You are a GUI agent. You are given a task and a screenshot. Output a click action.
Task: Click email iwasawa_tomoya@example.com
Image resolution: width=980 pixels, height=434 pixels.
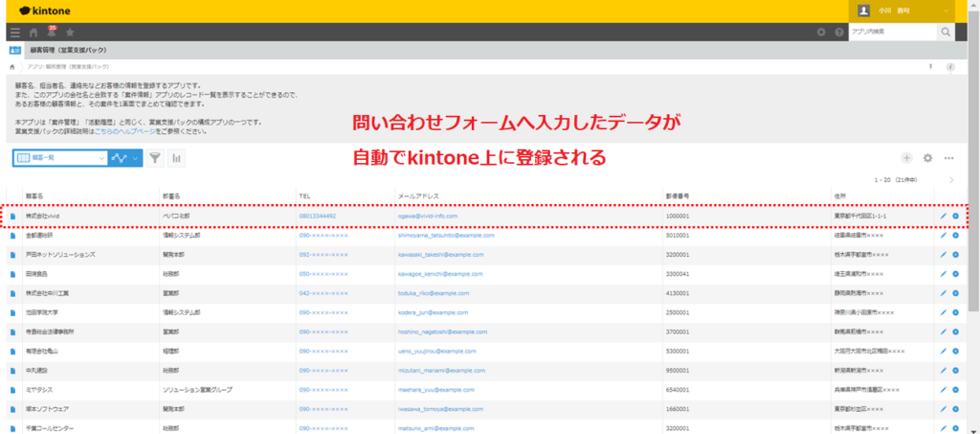pyautogui.click(x=438, y=409)
